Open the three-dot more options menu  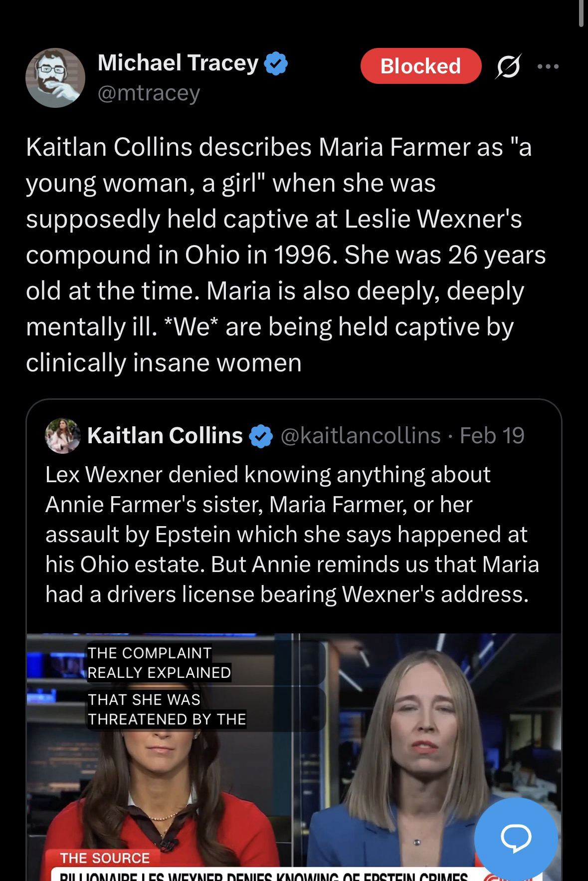coord(548,66)
